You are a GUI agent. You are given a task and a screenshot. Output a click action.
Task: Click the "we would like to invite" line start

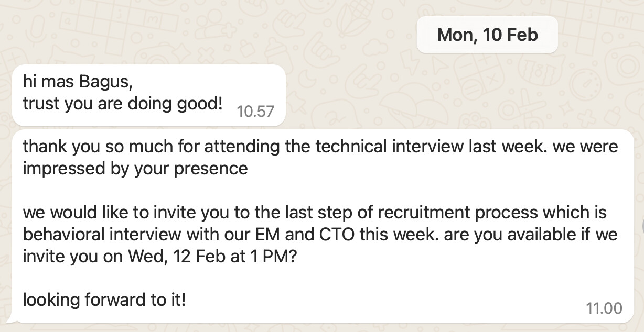(112, 213)
